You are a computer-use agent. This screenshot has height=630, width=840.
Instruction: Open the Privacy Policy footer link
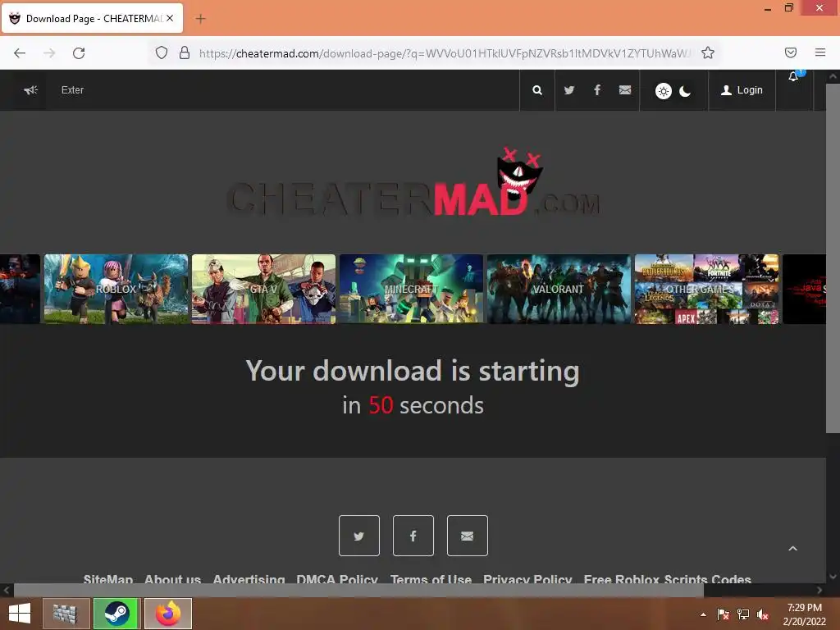(527, 578)
